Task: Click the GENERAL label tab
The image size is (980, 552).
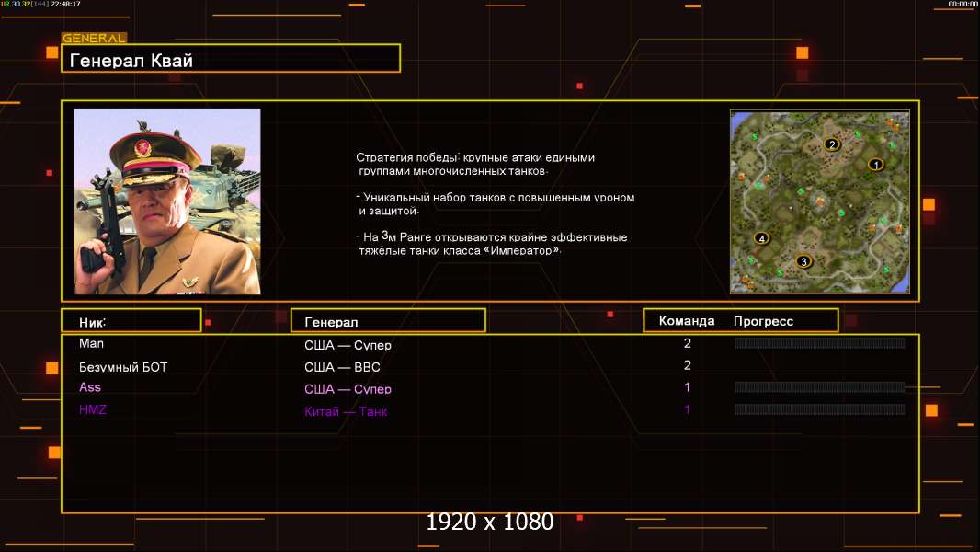Action: (x=94, y=39)
